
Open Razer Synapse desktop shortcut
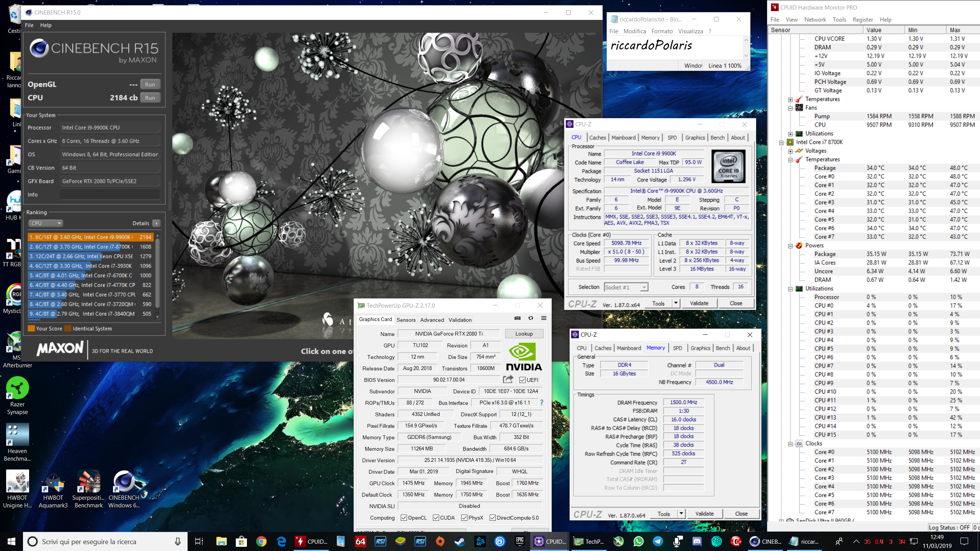click(17, 396)
